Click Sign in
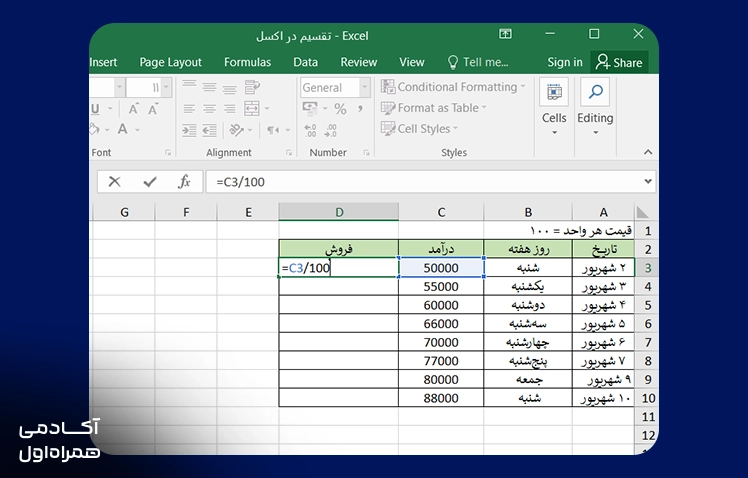 click(565, 62)
